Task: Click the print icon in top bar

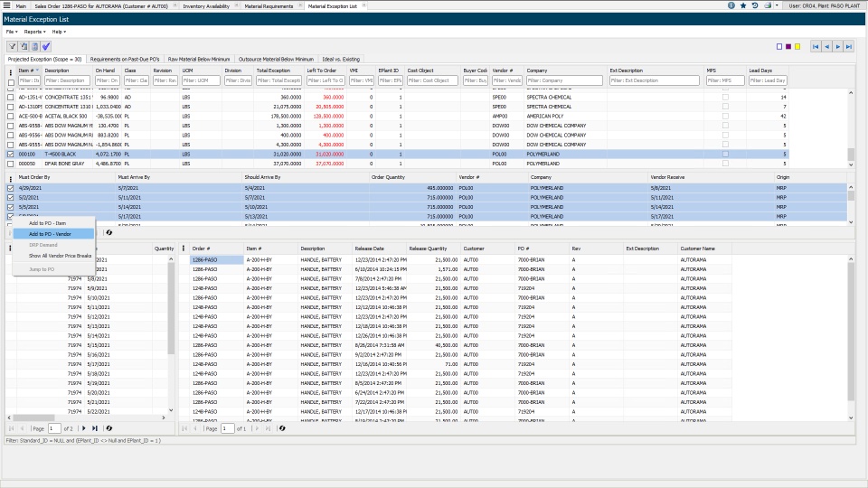Action: (x=768, y=5)
